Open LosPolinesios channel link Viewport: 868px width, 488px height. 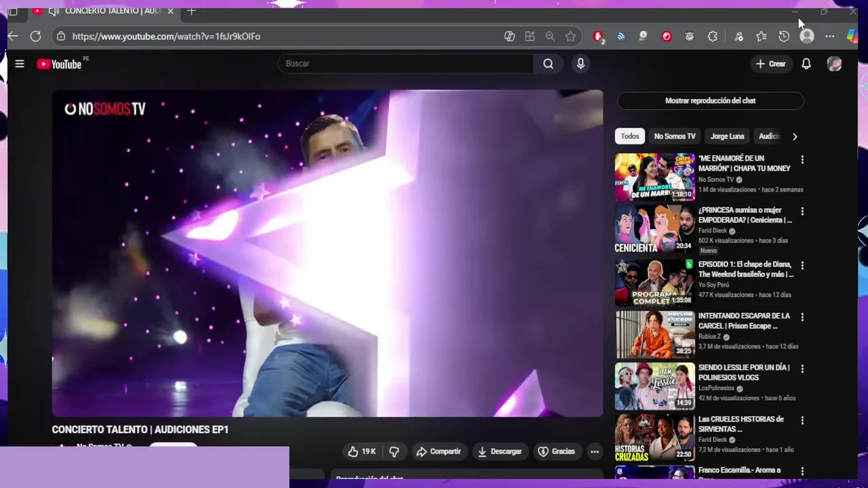(716, 388)
